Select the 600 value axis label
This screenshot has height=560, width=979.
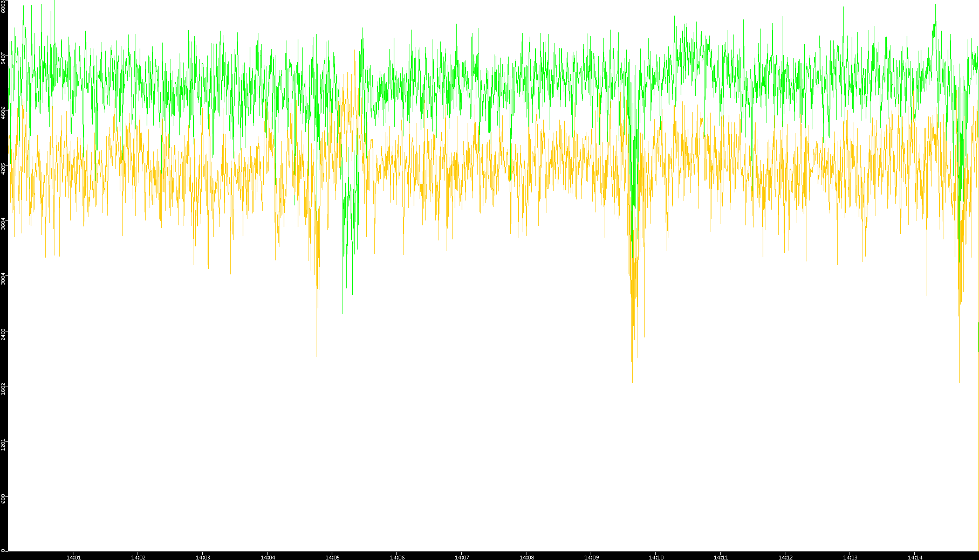click(3, 497)
